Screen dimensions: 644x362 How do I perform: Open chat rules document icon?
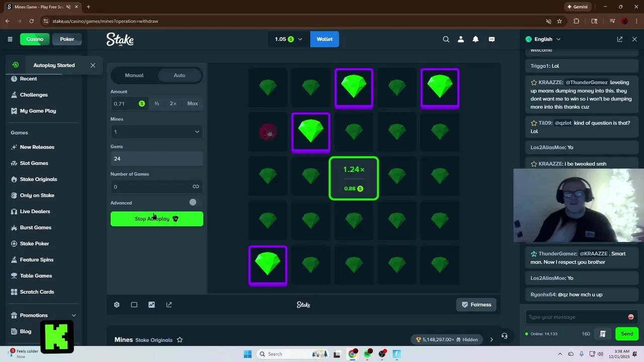pyautogui.click(x=602, y=334)
